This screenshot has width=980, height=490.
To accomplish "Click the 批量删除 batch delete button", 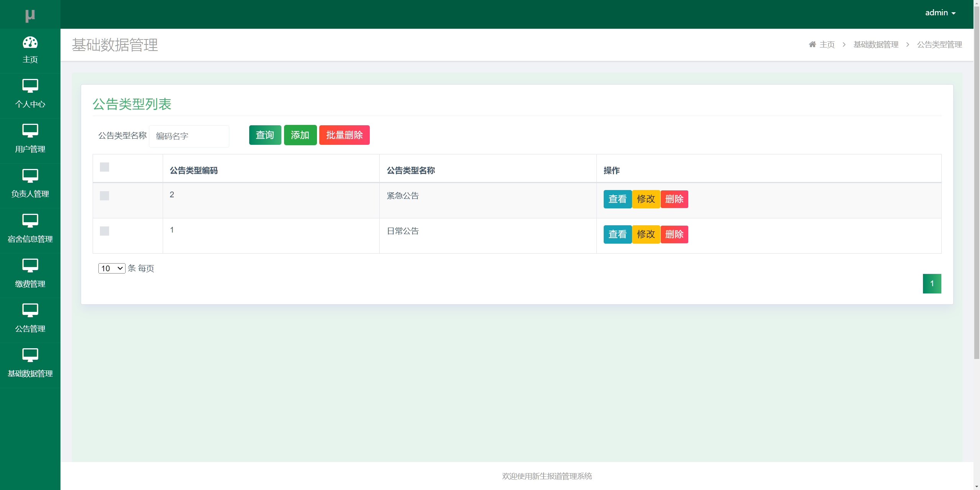I will (344, 135).
